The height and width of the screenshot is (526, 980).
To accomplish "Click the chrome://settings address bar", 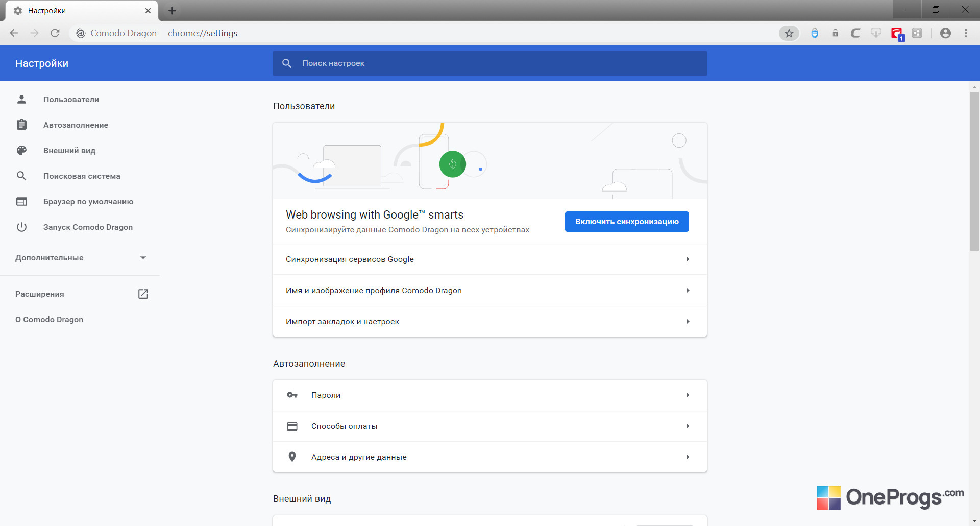I will point(202,33).
